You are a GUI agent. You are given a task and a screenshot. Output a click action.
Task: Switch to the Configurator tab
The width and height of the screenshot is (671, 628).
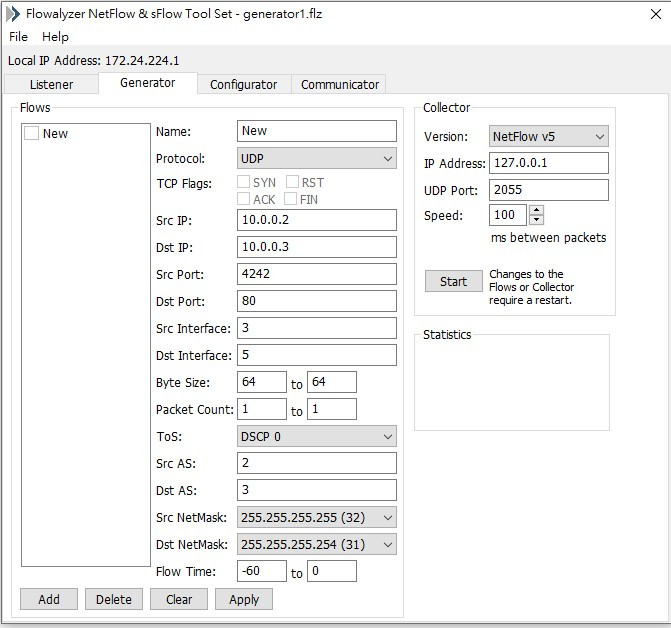244,84
